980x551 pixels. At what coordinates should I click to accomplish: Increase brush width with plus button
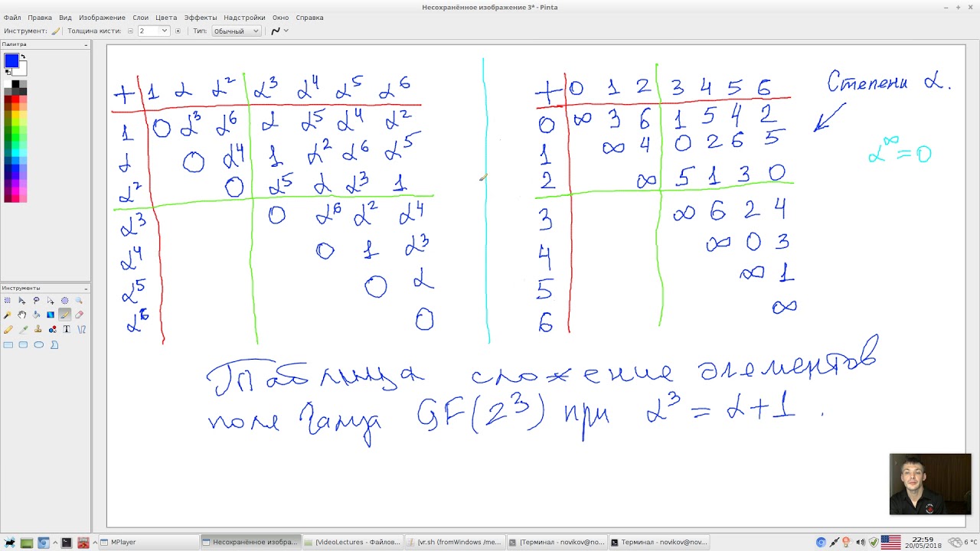click(x=178, y=31)
